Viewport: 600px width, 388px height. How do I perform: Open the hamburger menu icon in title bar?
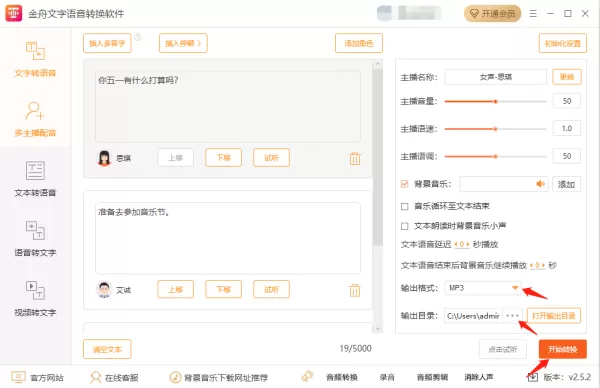533,14
